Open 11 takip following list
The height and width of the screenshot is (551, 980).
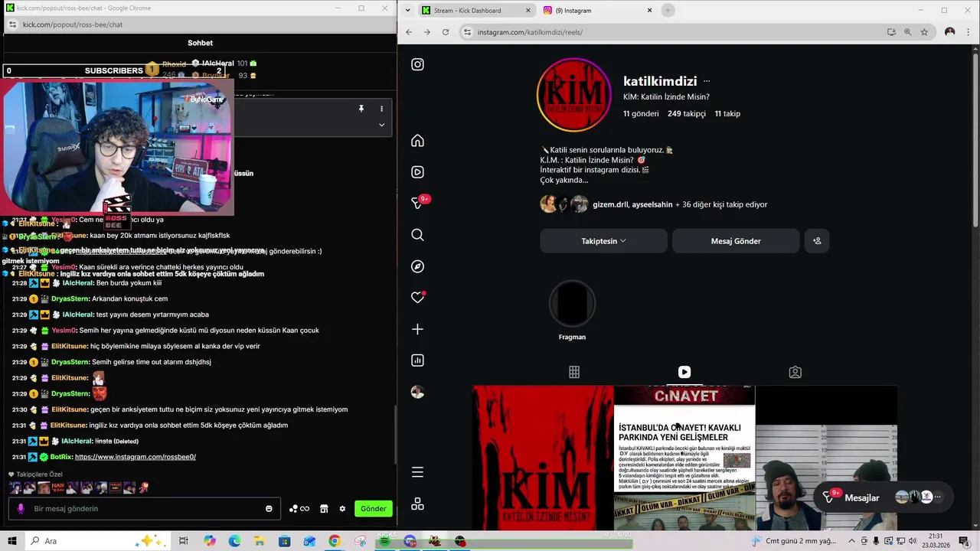coord(727,113)
